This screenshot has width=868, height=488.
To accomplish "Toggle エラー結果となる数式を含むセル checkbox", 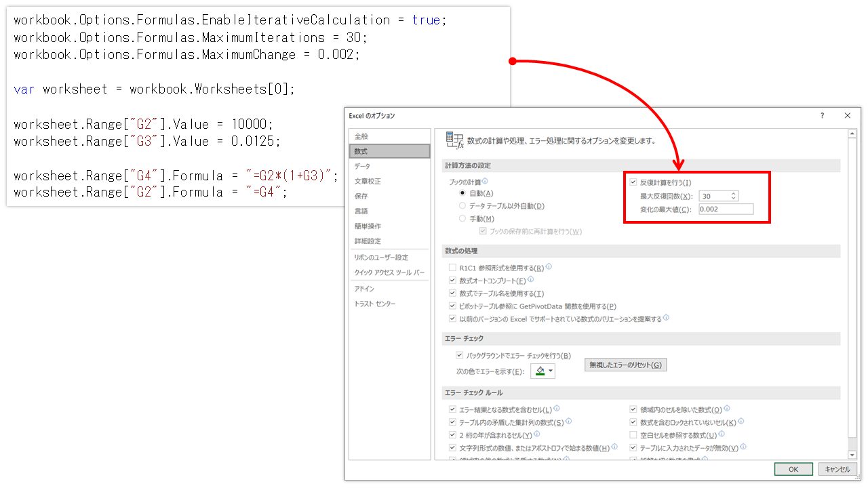I will tap(452, 410).
